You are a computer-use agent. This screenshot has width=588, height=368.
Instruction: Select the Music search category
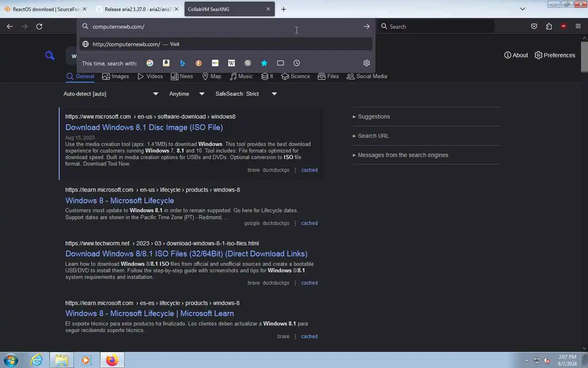pyautogui.click(x=241, y=76)
